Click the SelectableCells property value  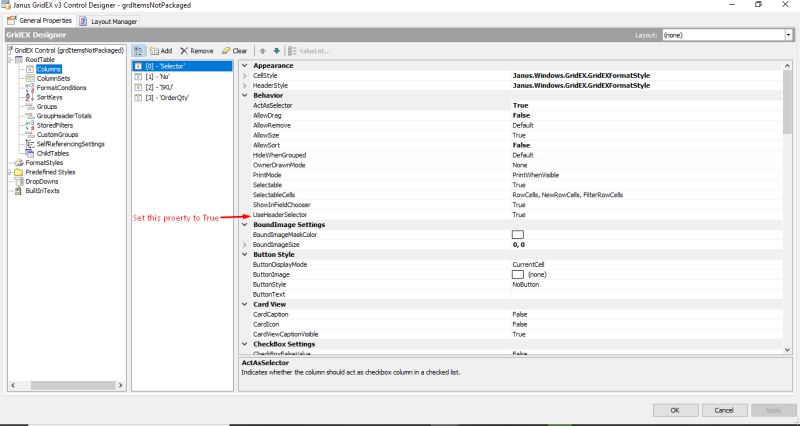[x=568, y=195]
